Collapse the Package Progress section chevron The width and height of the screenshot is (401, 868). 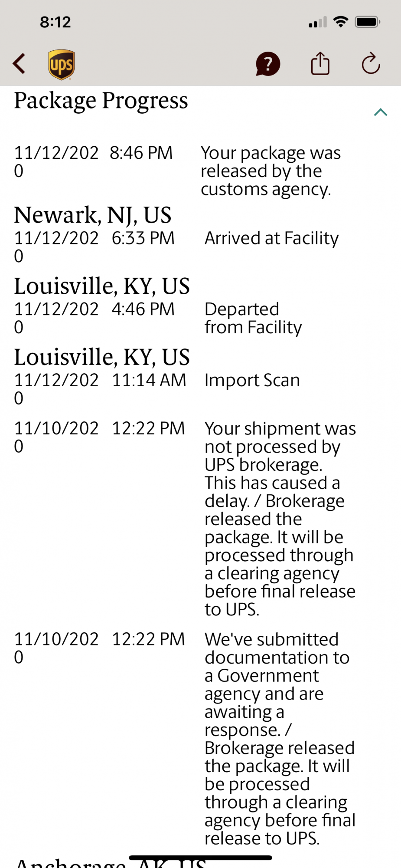point(380,112)
